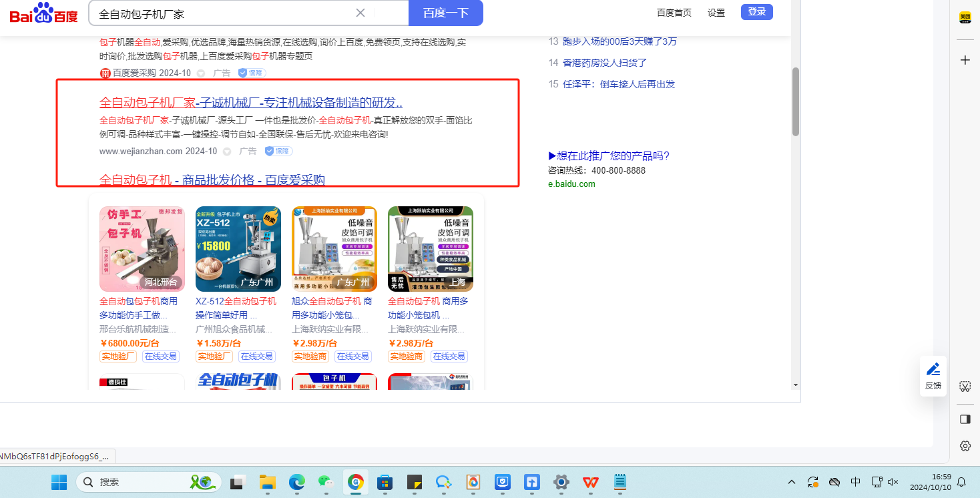
Task: Click the scrollbar down arrow
Action: (795, 385)
